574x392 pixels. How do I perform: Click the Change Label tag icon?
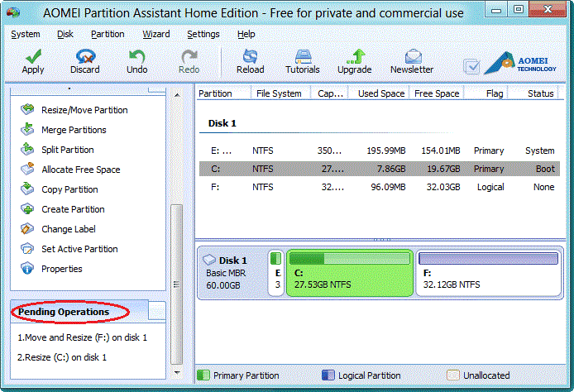coord(27,229)
